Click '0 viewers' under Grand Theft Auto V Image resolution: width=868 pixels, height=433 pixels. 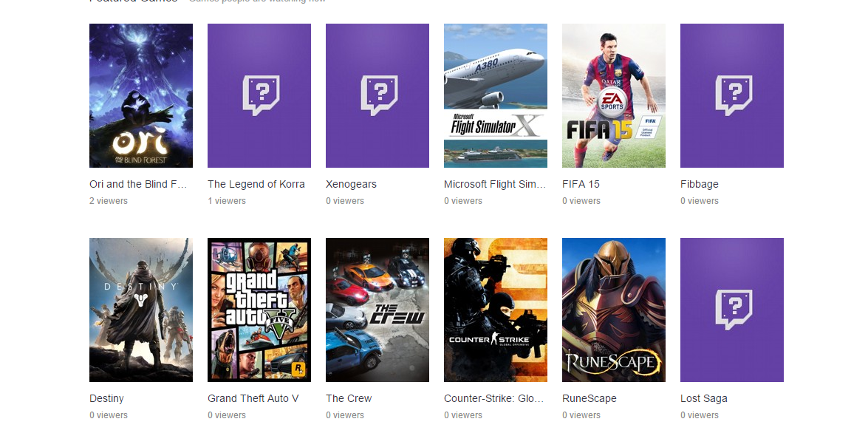[226, 415]
